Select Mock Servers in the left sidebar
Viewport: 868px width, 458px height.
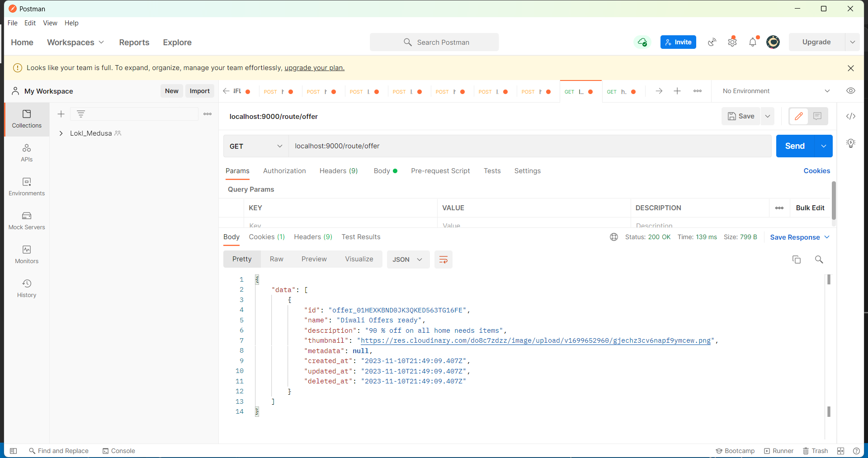coord(26,220)
